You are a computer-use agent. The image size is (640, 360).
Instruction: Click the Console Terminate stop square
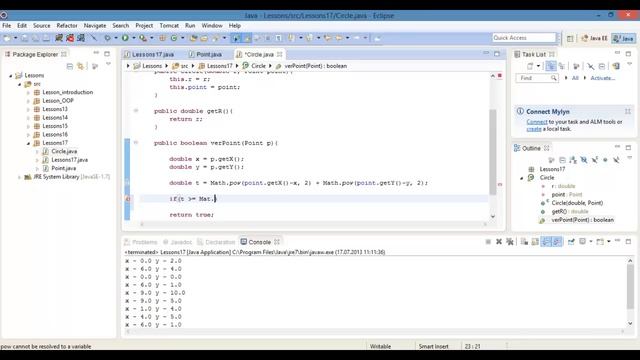click(488, 242)
